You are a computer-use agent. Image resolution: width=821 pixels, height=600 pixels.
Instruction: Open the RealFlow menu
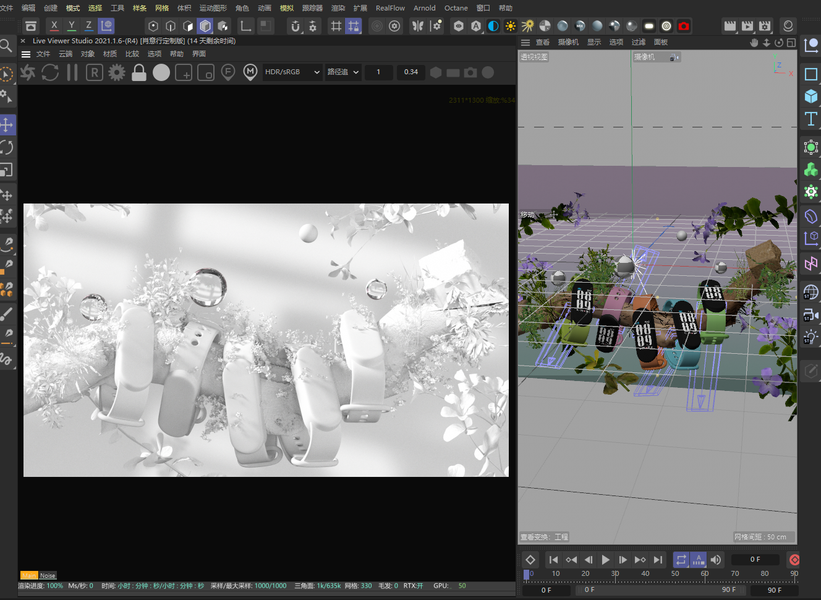click(390, 8)
